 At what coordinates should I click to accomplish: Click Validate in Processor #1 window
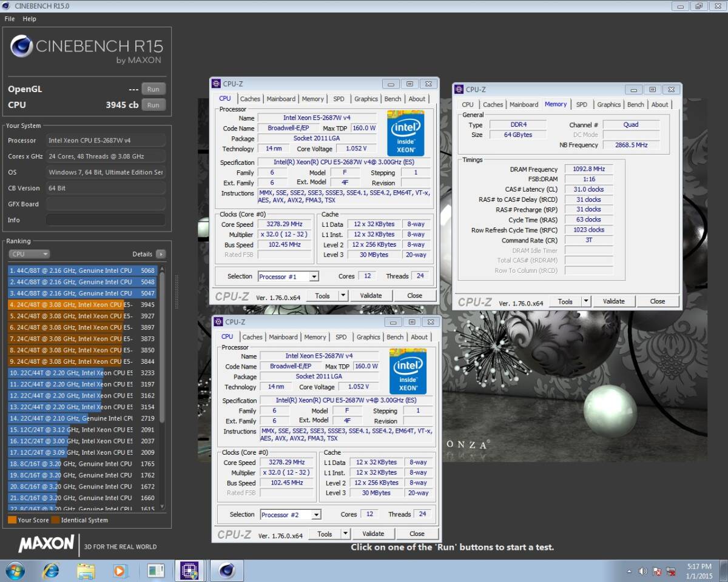click(x=371, y=296)
